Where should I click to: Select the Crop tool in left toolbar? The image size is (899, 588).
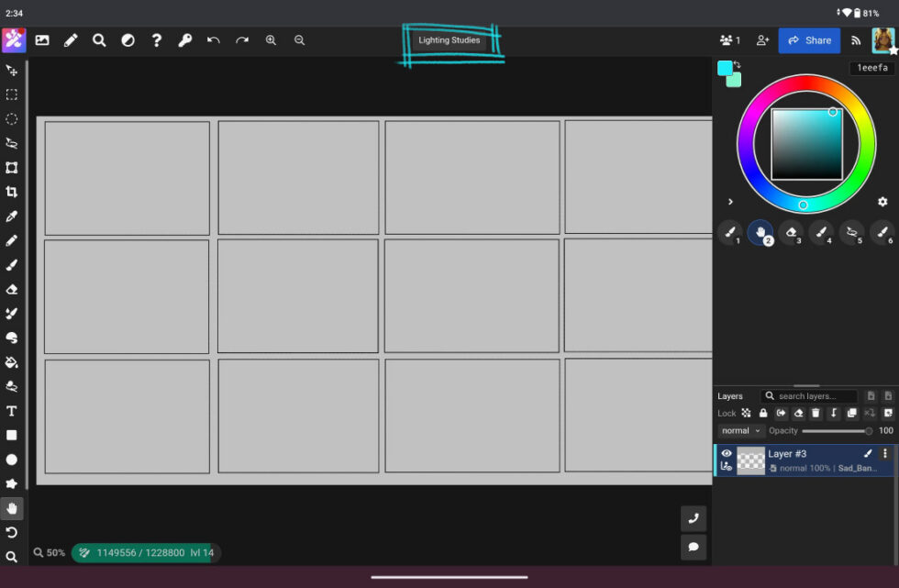tap(11, 192)
